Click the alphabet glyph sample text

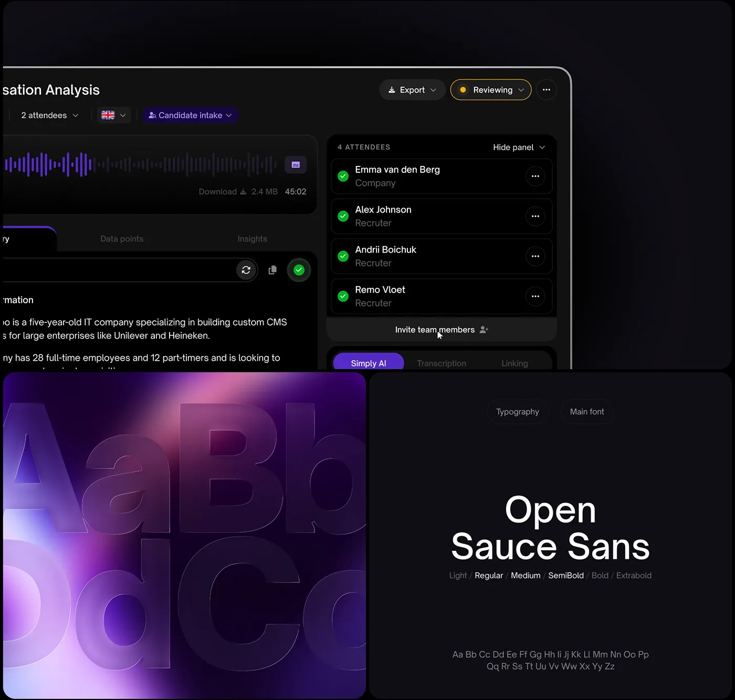(x=551, y=660)
